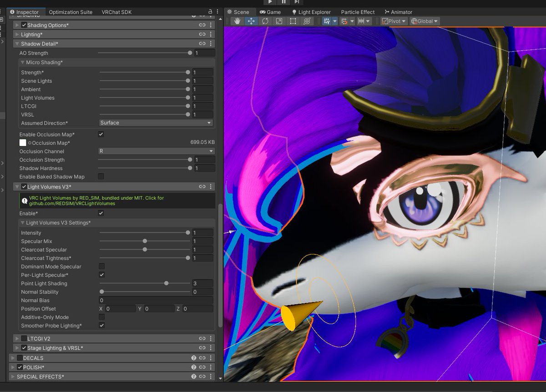The width and height of the screenshot is (546, 392).
Task: Click help icon on SPECIAL EFFECTS header
Action: (194, 377)
